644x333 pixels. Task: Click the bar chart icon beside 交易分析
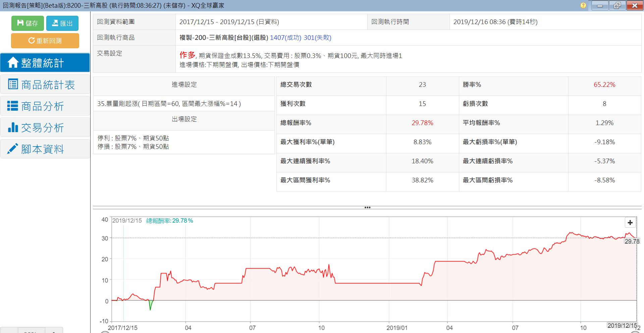(x=13, y=127)
